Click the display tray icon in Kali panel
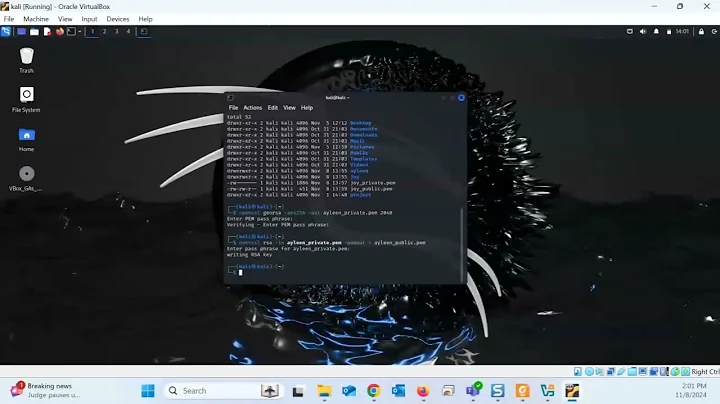 [x=630, y=31]
